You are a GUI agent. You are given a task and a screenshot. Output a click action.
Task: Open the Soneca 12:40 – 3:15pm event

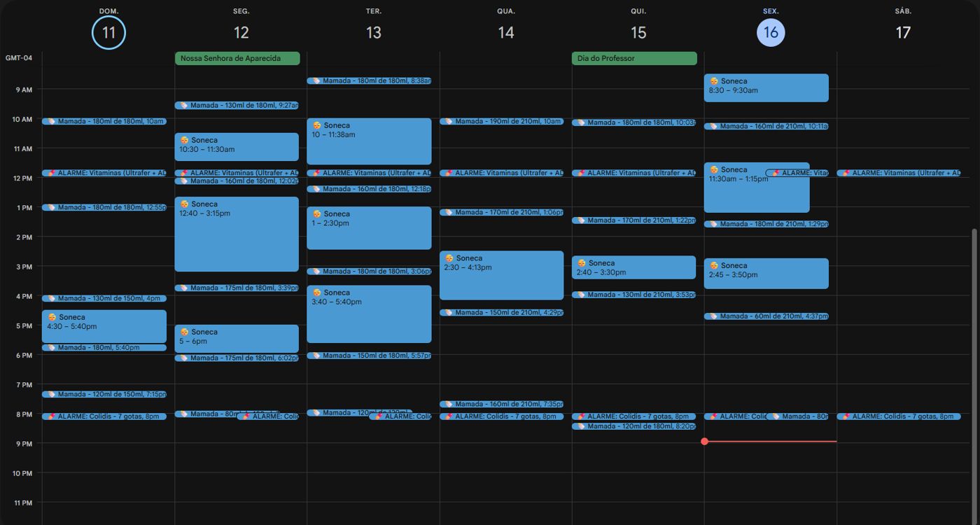click(x=237, y=234)
